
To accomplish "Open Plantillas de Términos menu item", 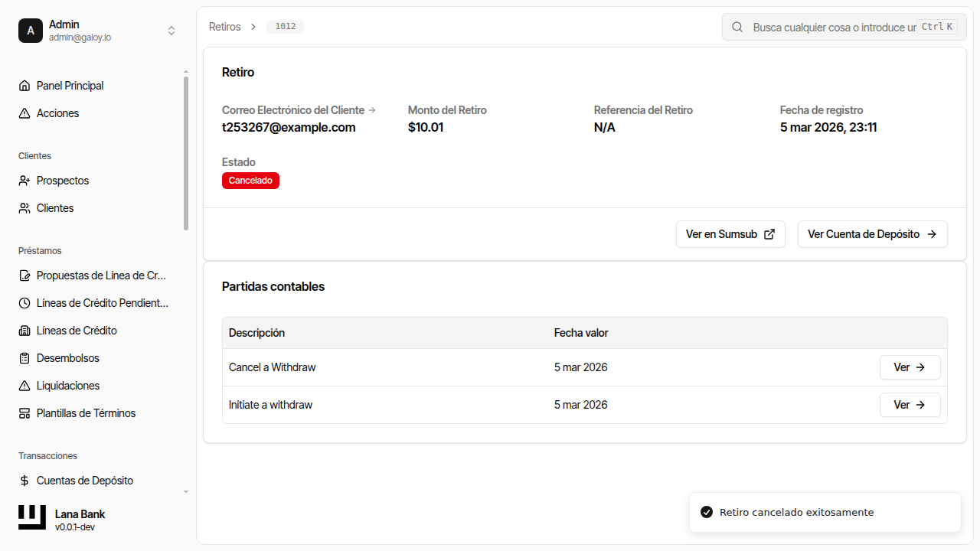I will point(86,413).
